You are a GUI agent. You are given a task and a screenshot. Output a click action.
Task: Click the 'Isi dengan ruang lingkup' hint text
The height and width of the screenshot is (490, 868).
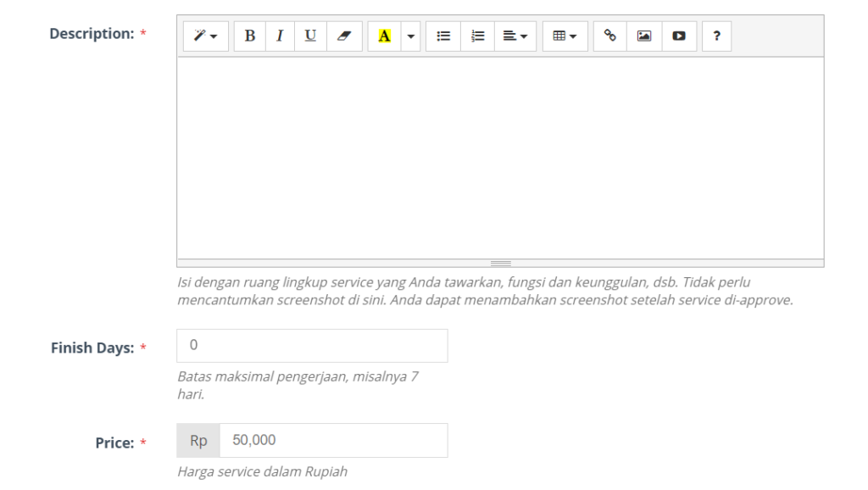485,292
